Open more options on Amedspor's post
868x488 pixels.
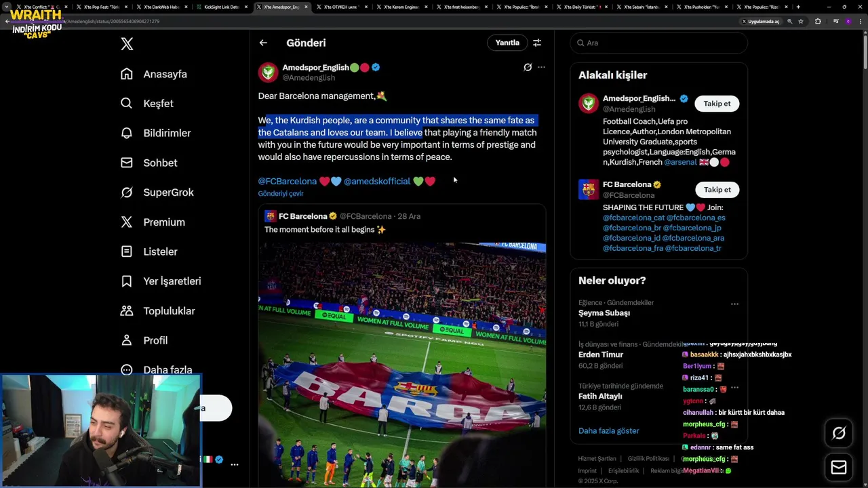[541, 67]
